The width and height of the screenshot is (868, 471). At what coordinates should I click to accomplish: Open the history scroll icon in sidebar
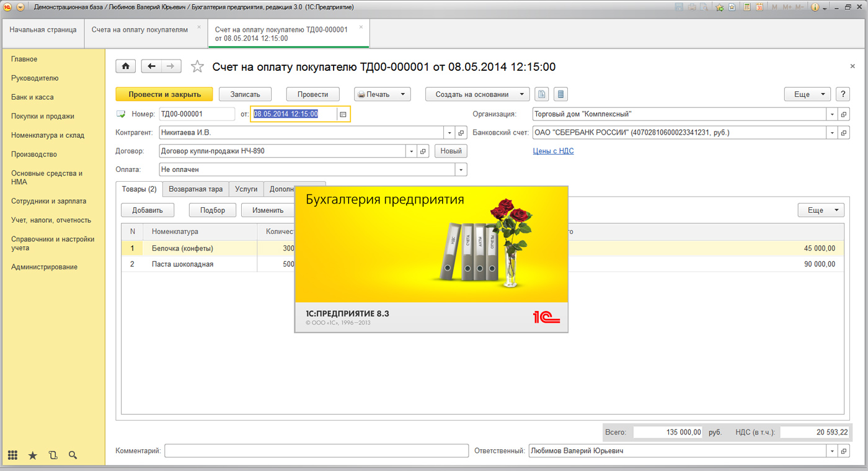53,455
